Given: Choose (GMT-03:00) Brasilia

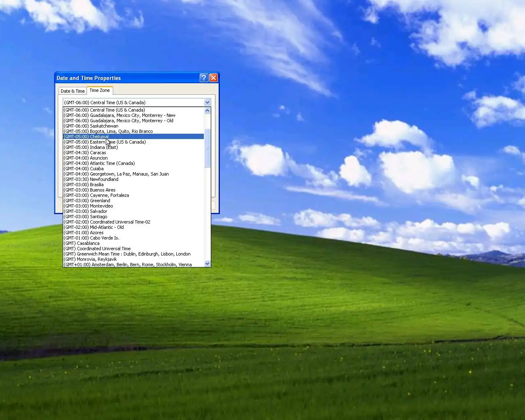Looking at the screenshot, I should pyautogui.click(x=133, y=185).
